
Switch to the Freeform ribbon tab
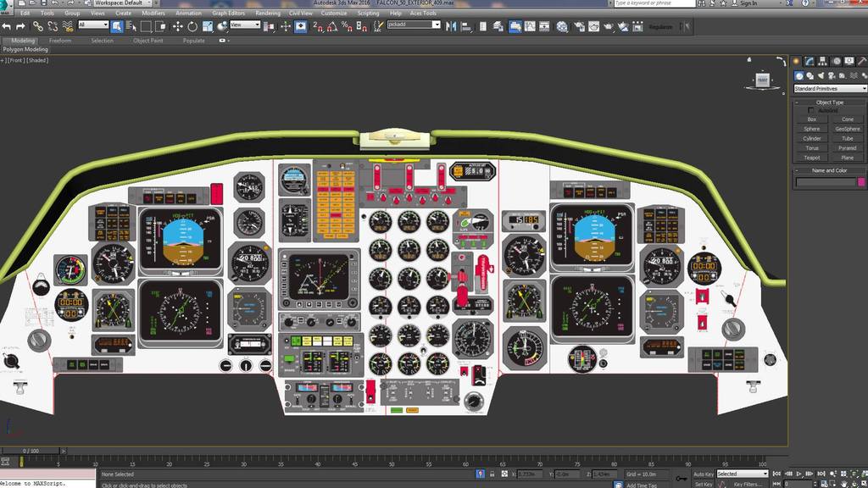(60, 40)
